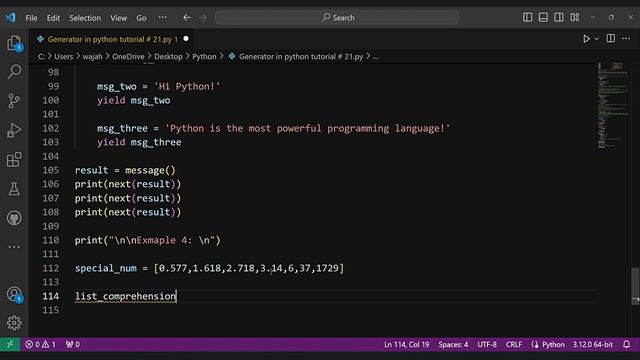Viewport: 640px width, 360px height.
Task: Expand the run options dropdown arrow
Action: [596, 39]
